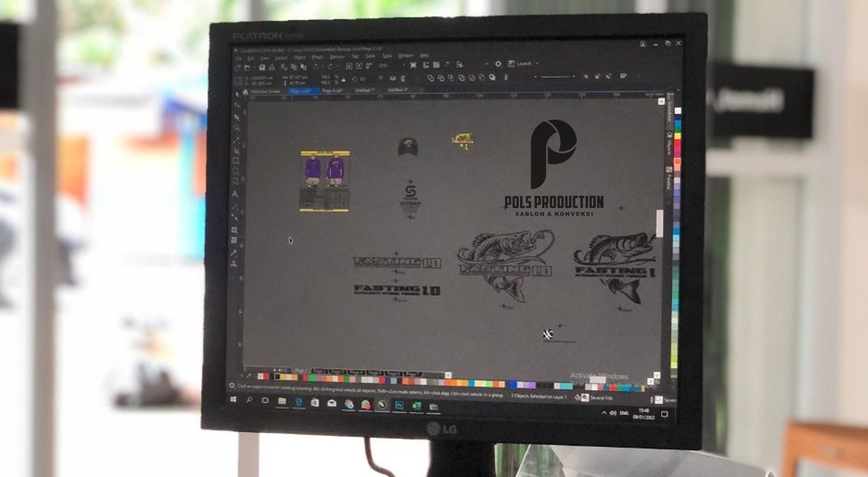This screenshot has height=477, width=868.
Task: Select the Crop tool in the toolbox
Action: point(236,117)
